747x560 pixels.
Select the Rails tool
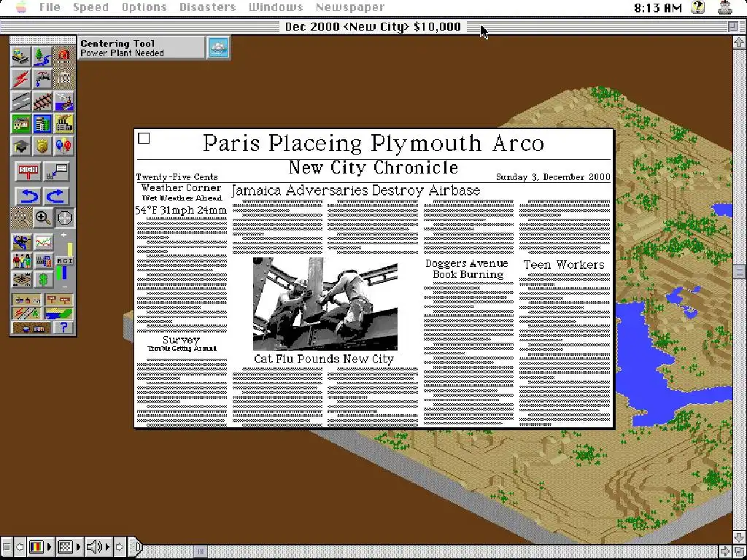[x=42, y=101]
